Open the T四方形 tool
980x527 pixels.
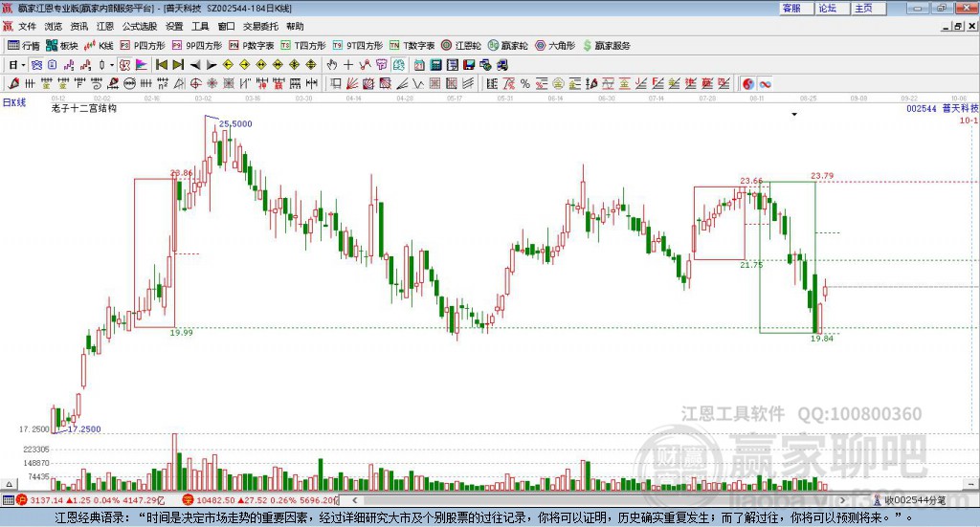coord(303,46)
